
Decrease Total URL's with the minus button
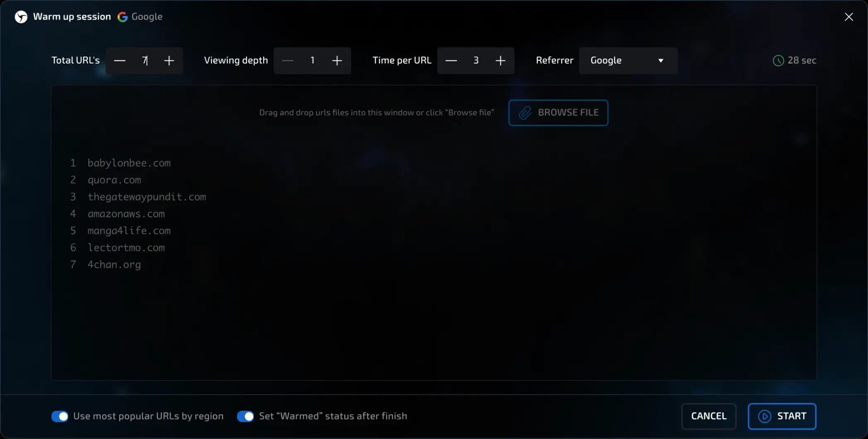pyautogui.click(x=120, y=61)
